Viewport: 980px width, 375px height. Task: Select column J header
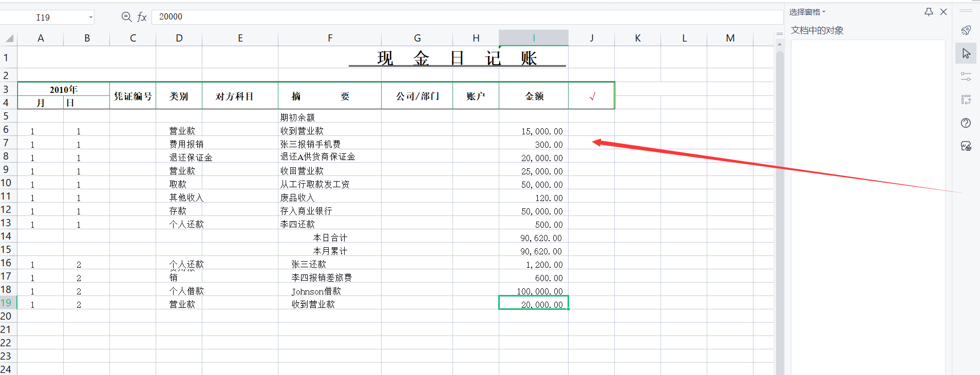tap(592, 38)
